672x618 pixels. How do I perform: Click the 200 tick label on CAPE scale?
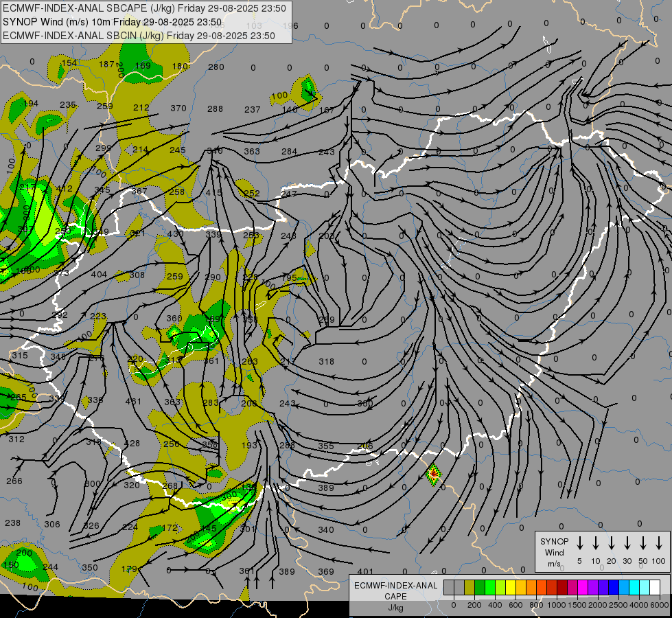coord(474,605)
